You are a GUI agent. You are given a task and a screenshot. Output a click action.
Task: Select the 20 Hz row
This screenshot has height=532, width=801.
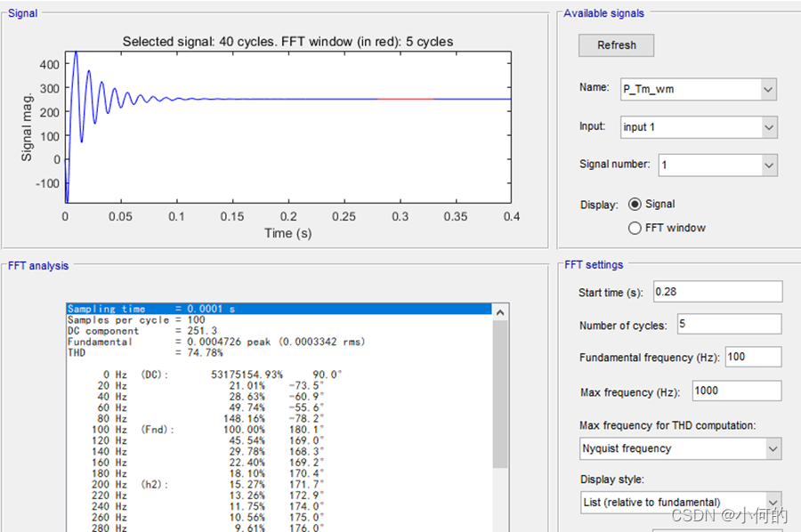pyautogui.click(x=279, y=385)
